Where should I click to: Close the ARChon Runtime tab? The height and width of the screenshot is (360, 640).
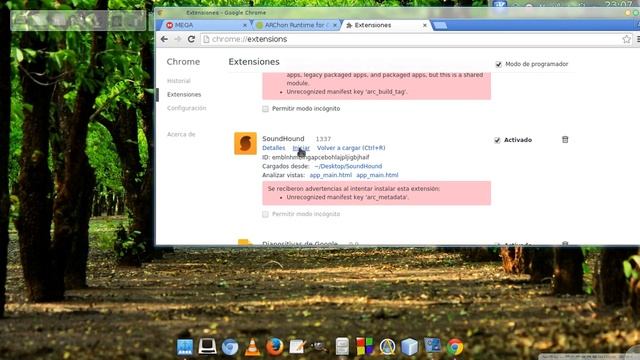point(335,25)
